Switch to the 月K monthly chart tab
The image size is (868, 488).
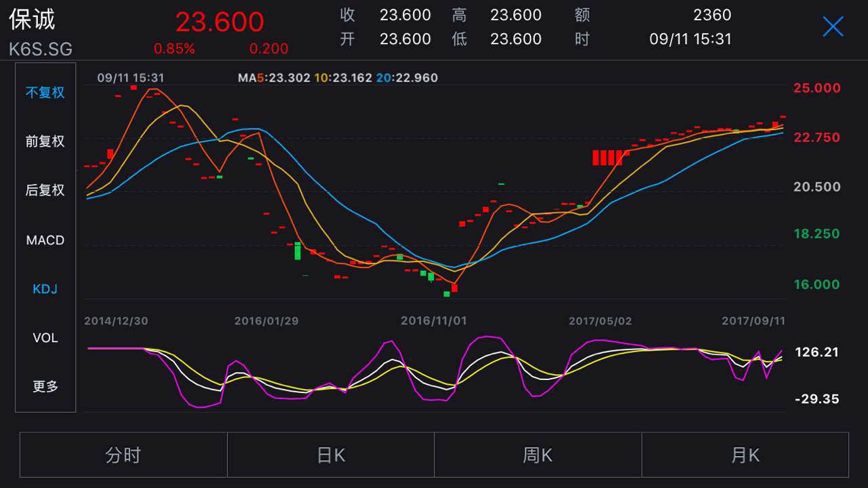click(745, 455)
